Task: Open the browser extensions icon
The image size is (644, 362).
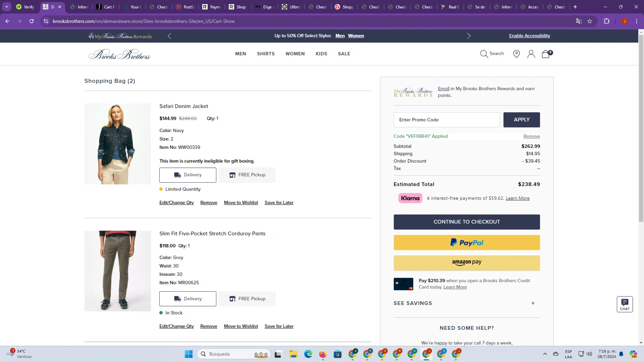Action: tap(607, 21)
